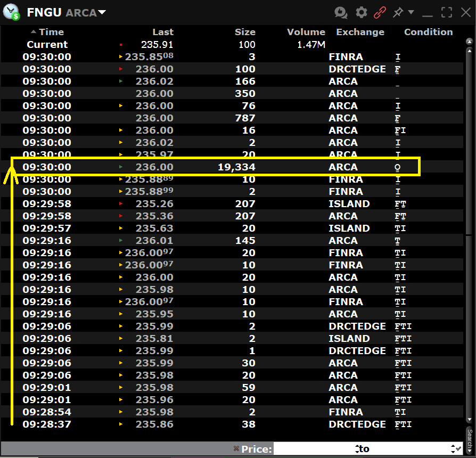Sort trades by the Time column header

tap(51, 32)
